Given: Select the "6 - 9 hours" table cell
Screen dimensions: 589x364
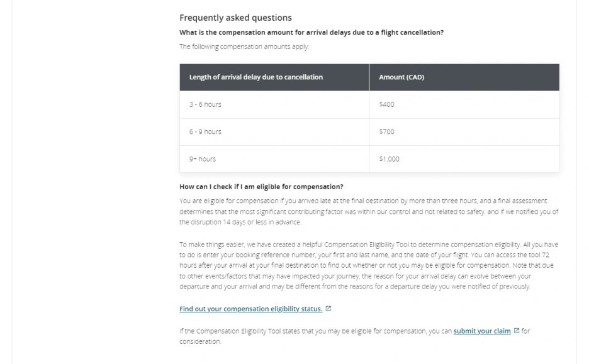Looking at the screenshot, I should pyautogui.click(x=205, y=131).
